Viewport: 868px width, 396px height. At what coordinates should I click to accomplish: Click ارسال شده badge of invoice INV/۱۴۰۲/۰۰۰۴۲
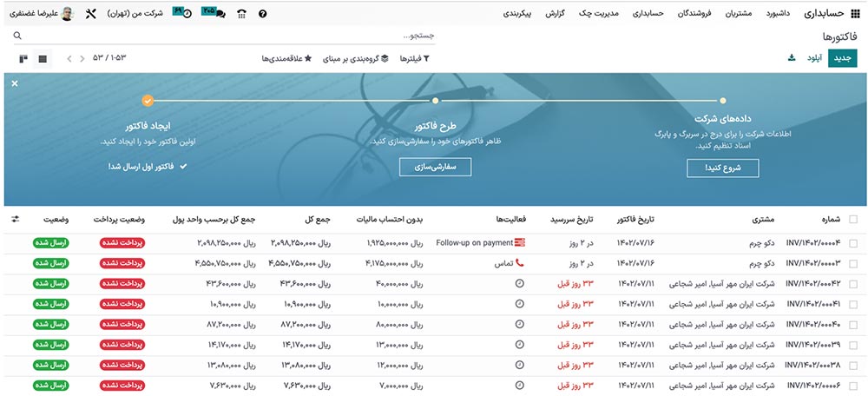coord(51,284)
